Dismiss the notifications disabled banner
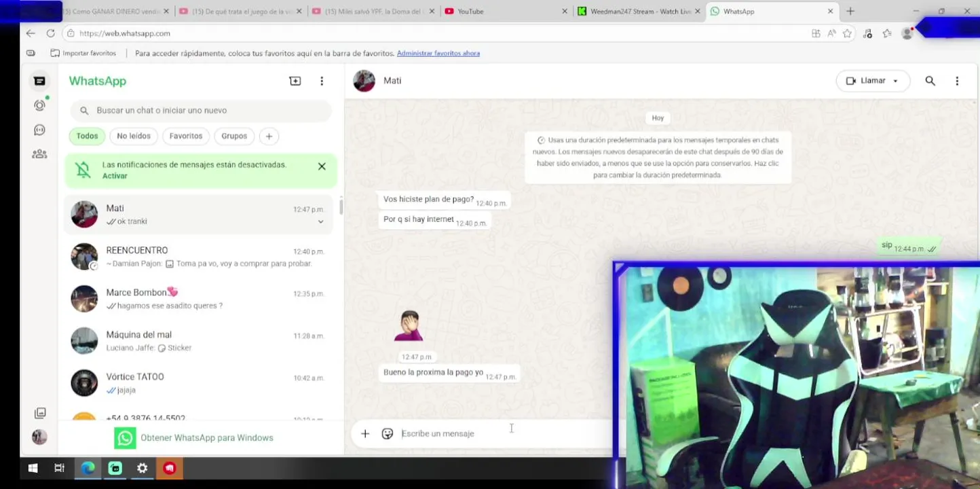Viewport: 980px width, 489px height. coord(322,166)
